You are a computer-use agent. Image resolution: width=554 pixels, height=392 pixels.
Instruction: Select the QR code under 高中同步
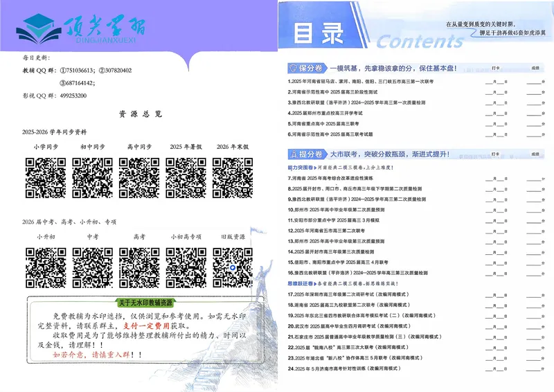pyautogui.click(x=139, y=178)
